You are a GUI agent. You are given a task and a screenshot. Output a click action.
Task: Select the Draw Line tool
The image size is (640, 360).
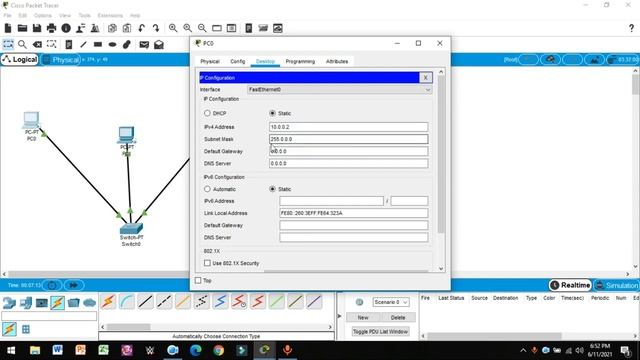pos(83,44)
